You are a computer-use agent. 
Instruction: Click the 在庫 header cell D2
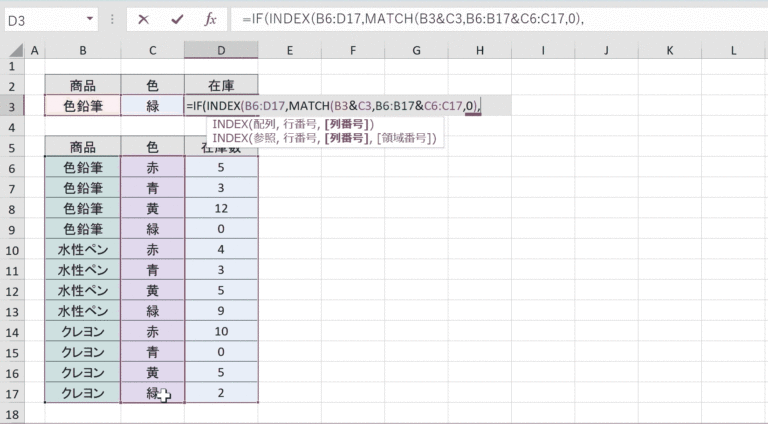click(220, 85)
